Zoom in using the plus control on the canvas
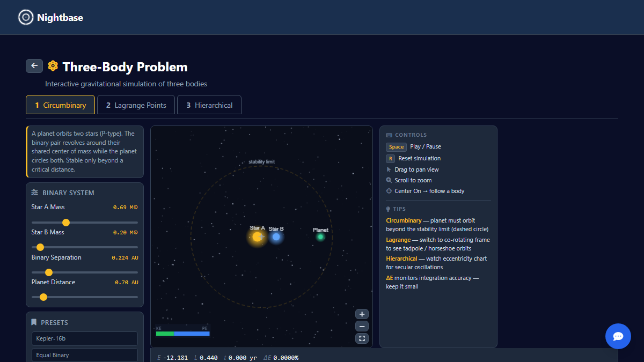The width and height of the screenshot is (644, 362). coord(362,314)
